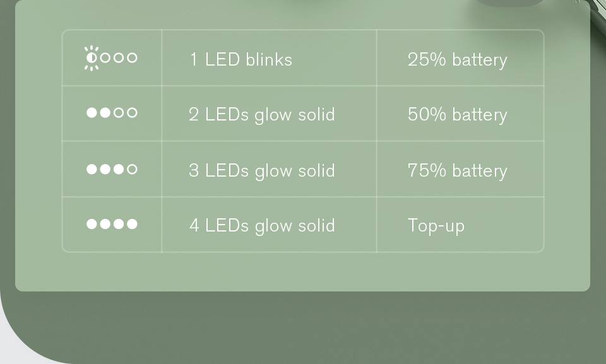Click the "Top-up" cell text
The image size is (606, 364).
click(436, 226)
